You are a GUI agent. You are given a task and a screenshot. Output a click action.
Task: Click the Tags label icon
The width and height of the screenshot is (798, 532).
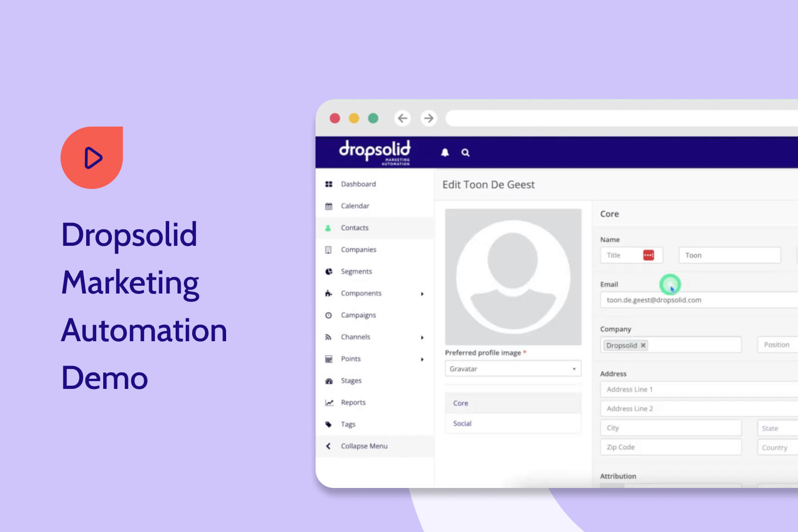coord(328,424)
